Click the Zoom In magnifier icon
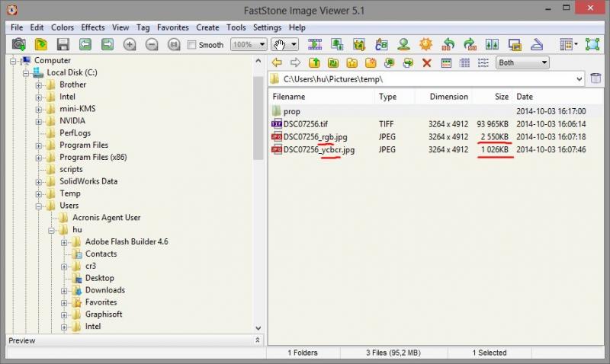The height and width of the screenshot is (364, 610). (x=130, y=44)
